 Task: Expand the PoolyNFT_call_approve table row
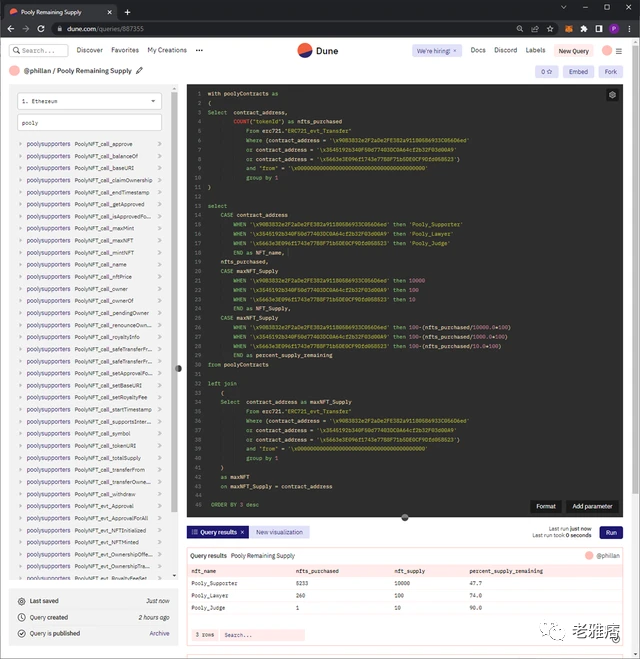point(20,144)
